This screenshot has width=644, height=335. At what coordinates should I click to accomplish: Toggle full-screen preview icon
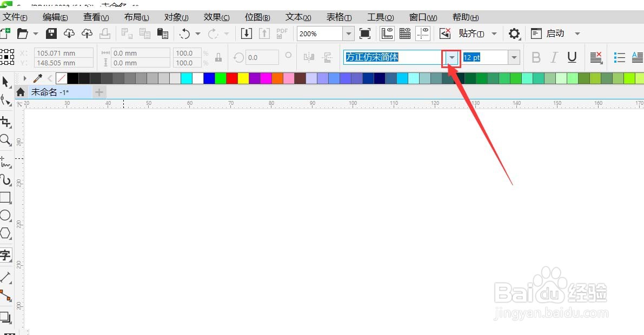(x=365, y=33)
